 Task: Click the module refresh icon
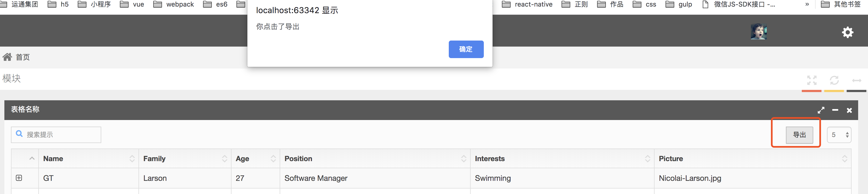(834, 80)
